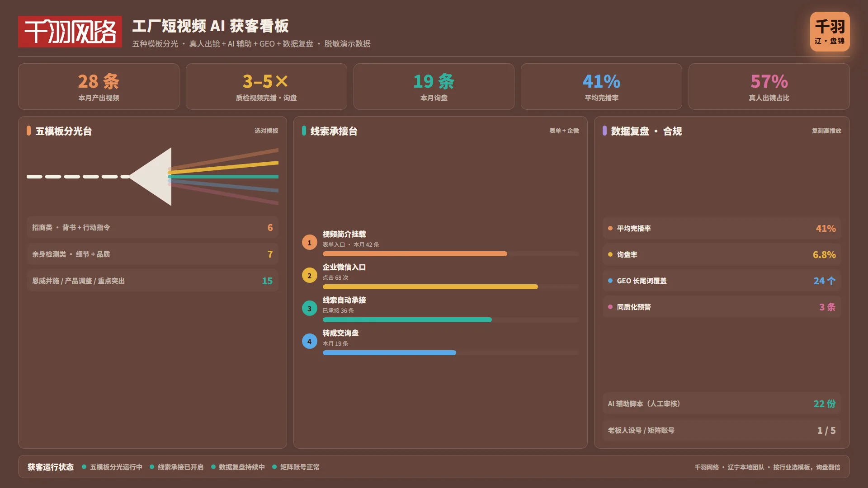
Task: Click the 五模板分光台 panel title
Action: 64,131
